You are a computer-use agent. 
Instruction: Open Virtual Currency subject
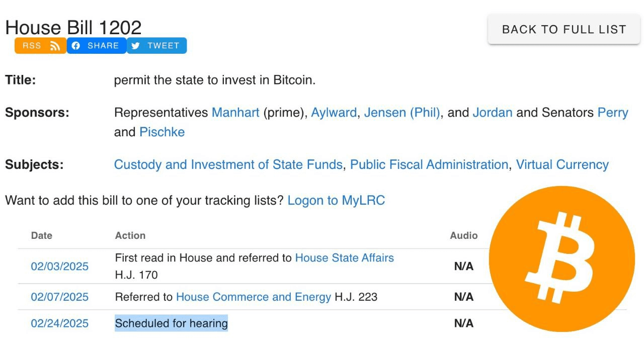tap(562, 164)
